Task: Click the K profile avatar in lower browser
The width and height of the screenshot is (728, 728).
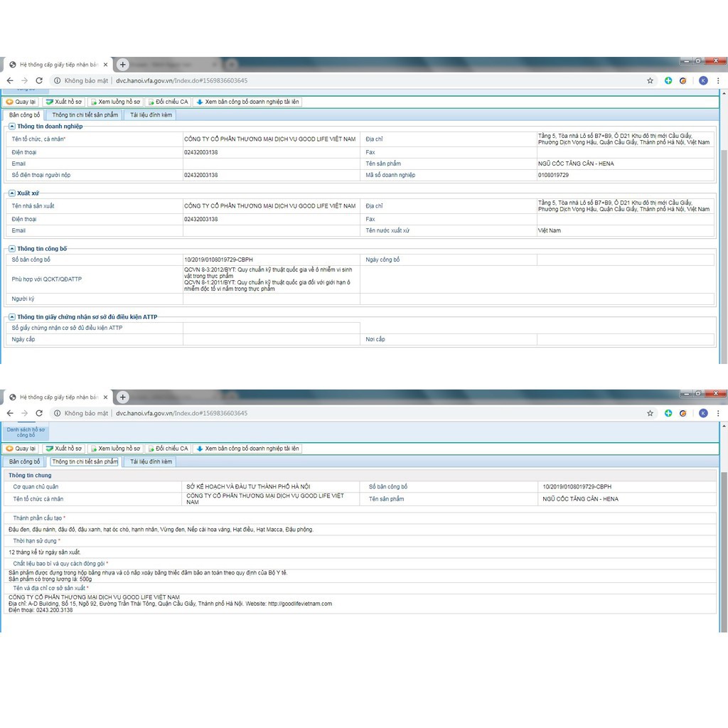Action: [x=703, y=413]
